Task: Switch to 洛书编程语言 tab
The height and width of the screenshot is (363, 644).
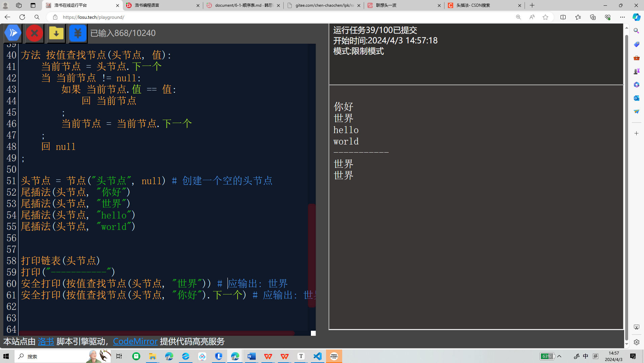Action: (163, 5)
